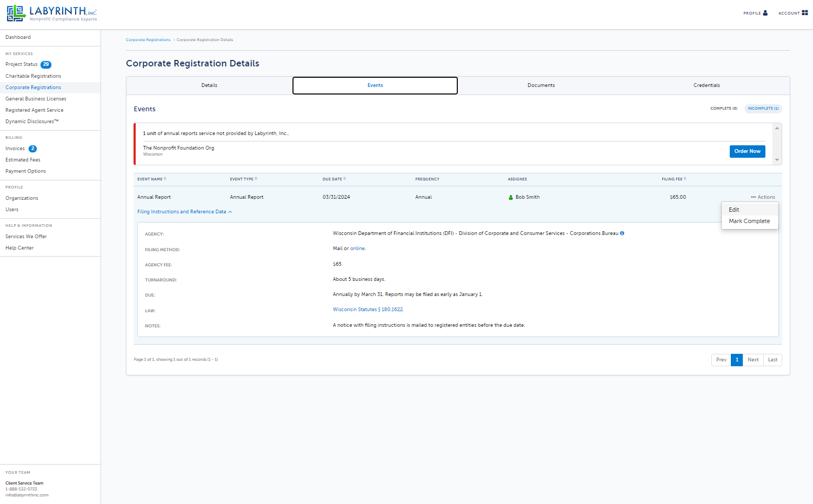
Task: Open Corporate Registrations in sidebar
Action: [33, 88]
